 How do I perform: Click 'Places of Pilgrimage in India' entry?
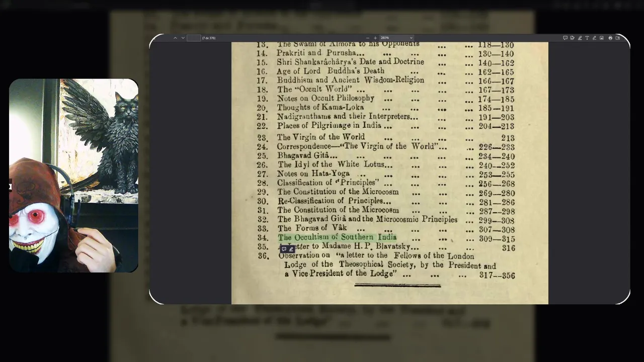coord(329,126)
